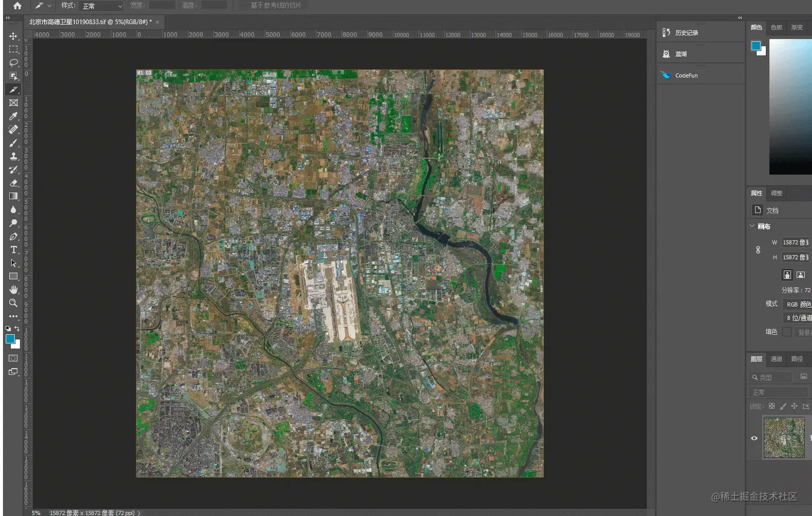The width and height of the screenshot is (812, 516).
Task: Switch to the Paths (路径) tab
Action: 797,359
